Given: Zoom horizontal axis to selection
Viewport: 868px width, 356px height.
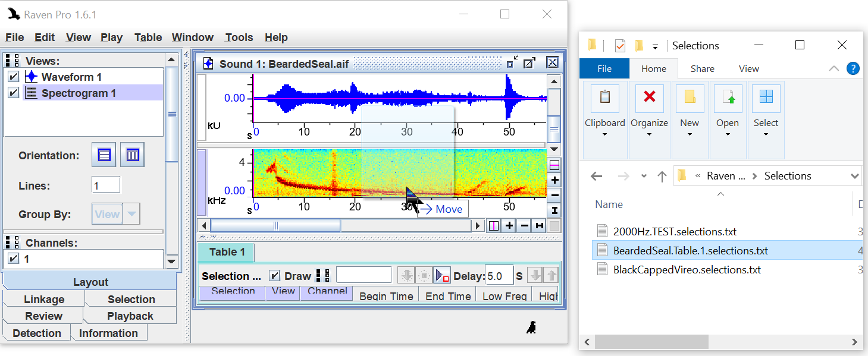Looking at the screenshot, I should coord(539,226).
